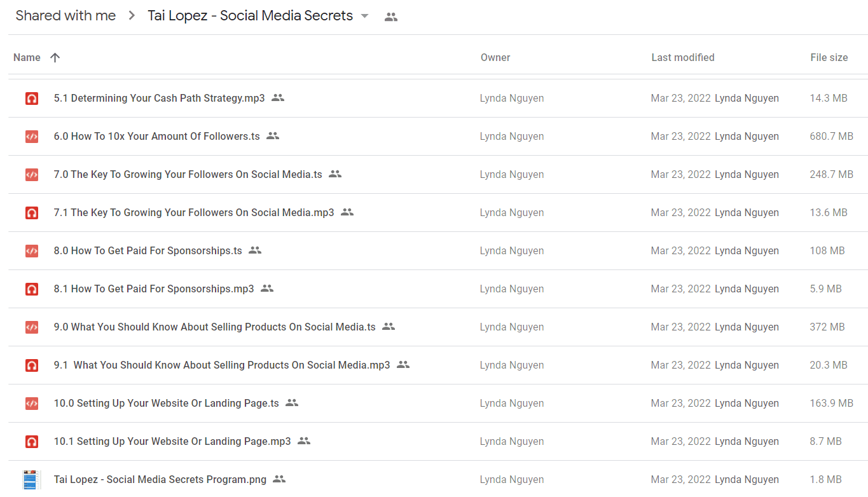The height and width of the screenshot is (497, 868).
Task: Click shared-people icon beside 8.0 How To Get Paid.ts
Action: (255, 250)
